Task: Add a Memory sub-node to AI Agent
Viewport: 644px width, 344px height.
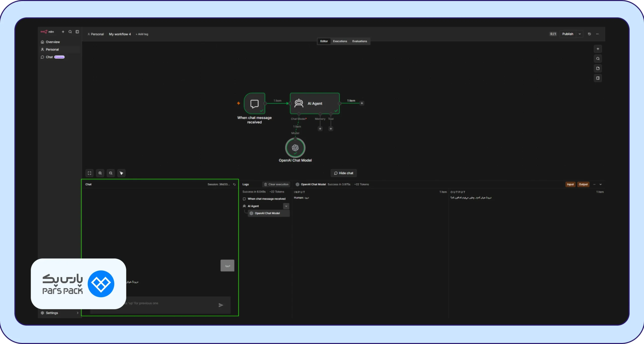Action: [x=320, y=129]
